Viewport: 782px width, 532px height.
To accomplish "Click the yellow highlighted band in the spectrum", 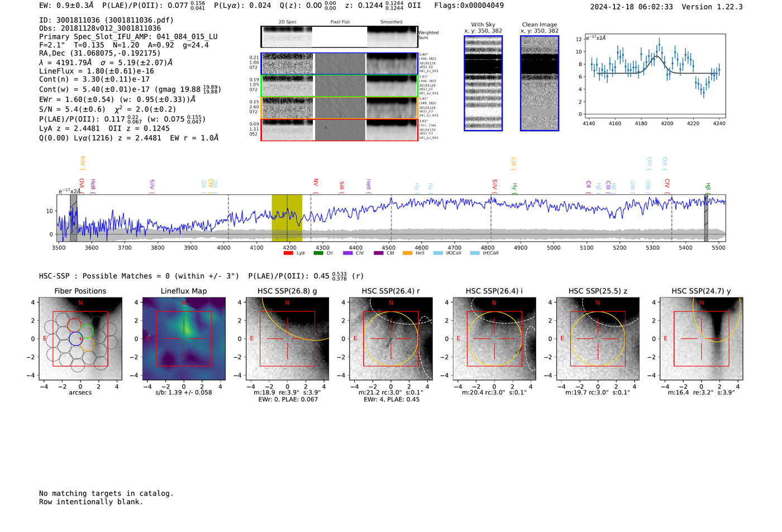I will click(x=287, y=218).
